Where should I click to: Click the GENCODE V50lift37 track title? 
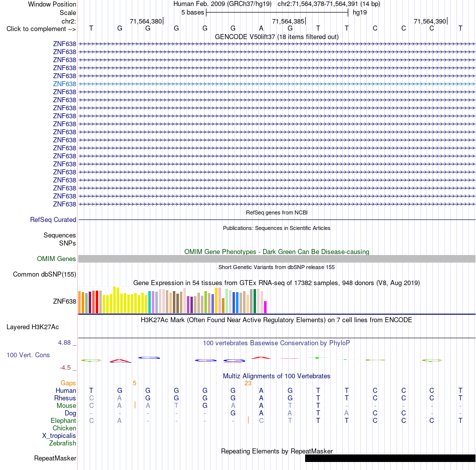coord(277,37)
